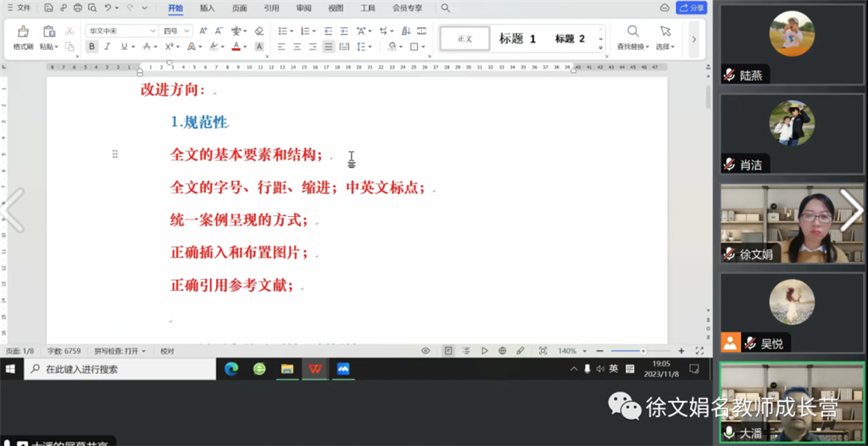Increase font size with the A+ icon
The width and height of the screenshot is (868, 446).
tap(203, 31)
